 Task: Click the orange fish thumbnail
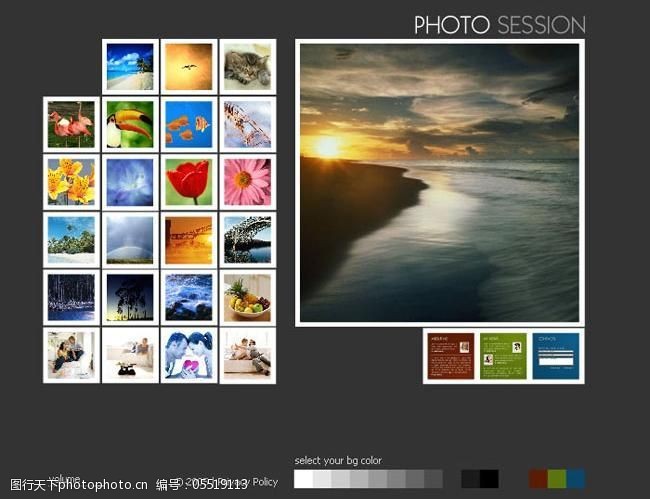188,125
